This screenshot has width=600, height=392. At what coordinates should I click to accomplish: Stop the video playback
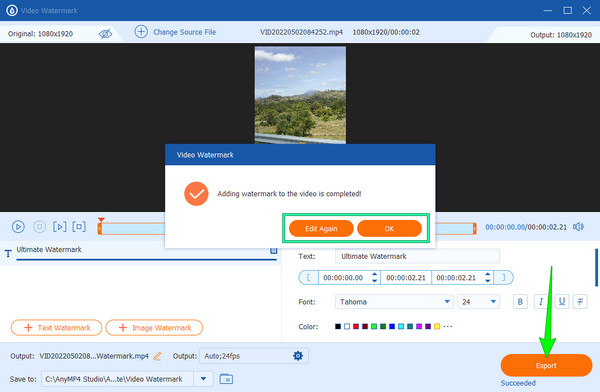coord(39,227)
